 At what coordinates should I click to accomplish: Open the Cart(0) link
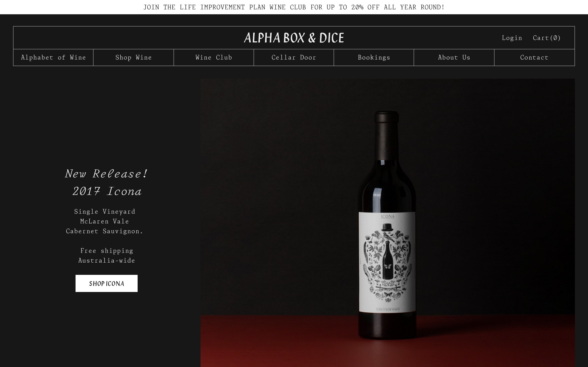tap(546, 38)
